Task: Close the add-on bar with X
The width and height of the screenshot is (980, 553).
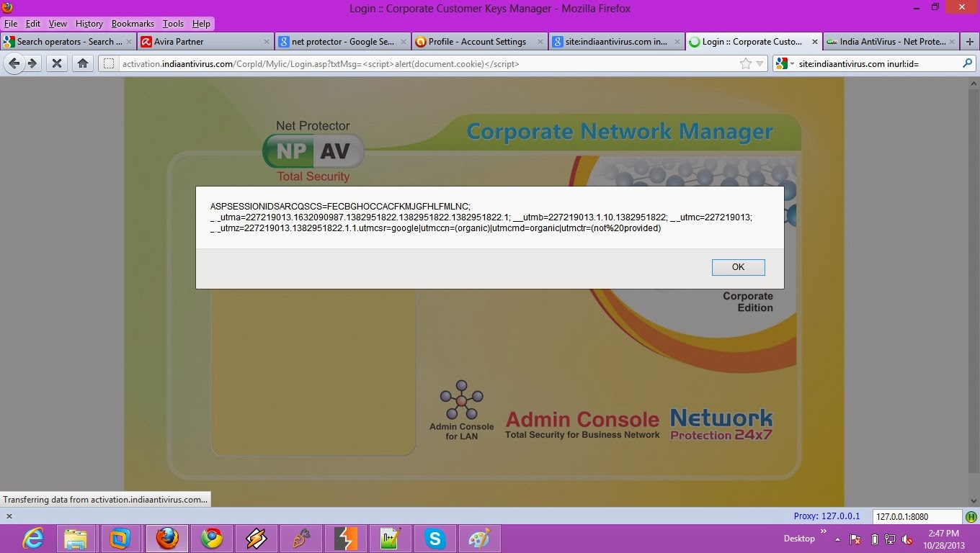Action: click(9, 516)
